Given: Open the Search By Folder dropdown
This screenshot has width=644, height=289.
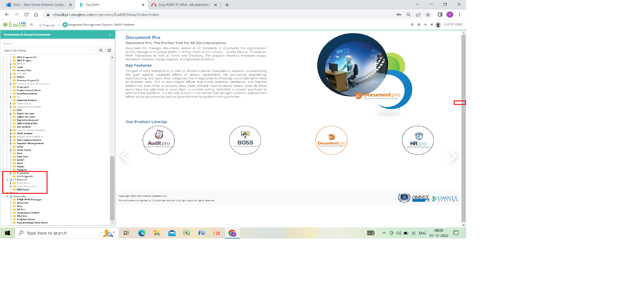Looking at the screenshot, I should (49, 50).
